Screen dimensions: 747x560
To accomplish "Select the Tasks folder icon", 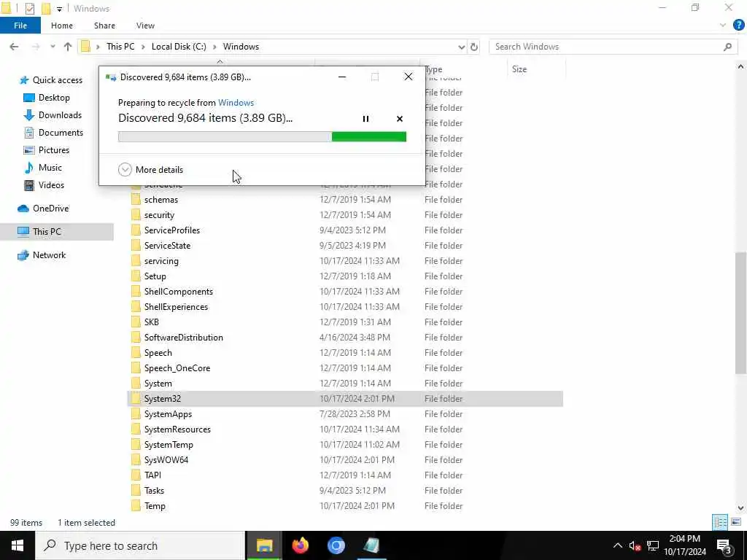I will click(x=136, y=491).
